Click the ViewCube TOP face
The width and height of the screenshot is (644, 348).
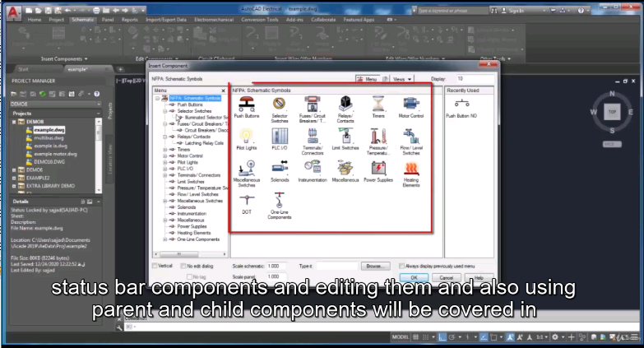[612, 112]
